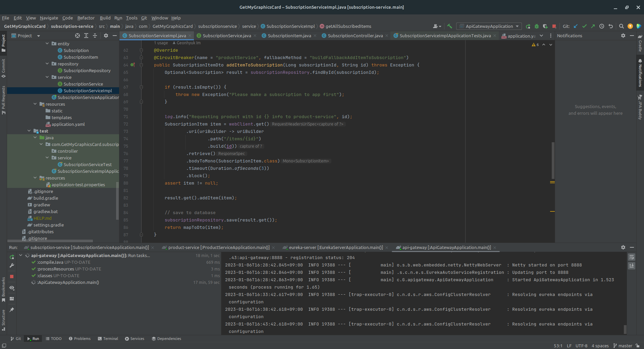Viewport: 644px width, 349px height.
Task: Open the Refactor menu
Action: 86,18
